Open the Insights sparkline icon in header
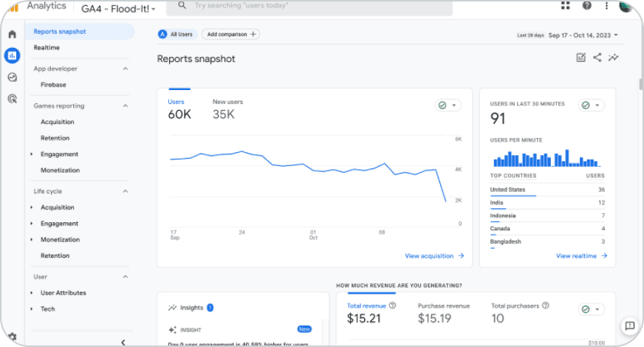This screenshot has height=347, width=644. [x=613, y=58]
